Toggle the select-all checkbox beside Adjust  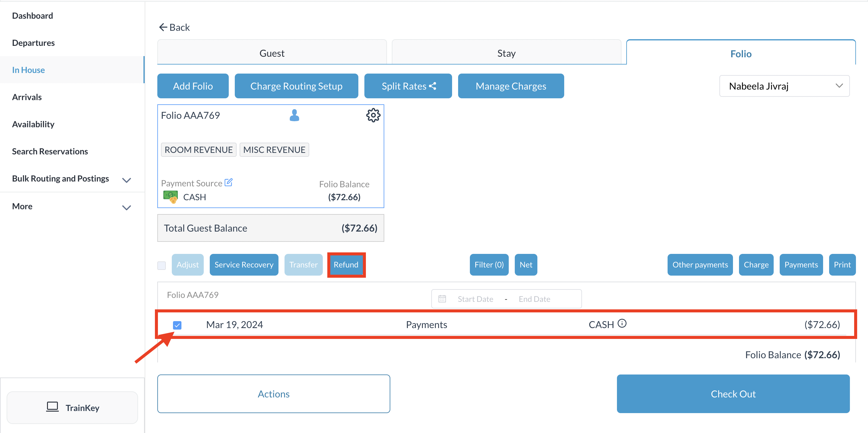tap(162, 265)
